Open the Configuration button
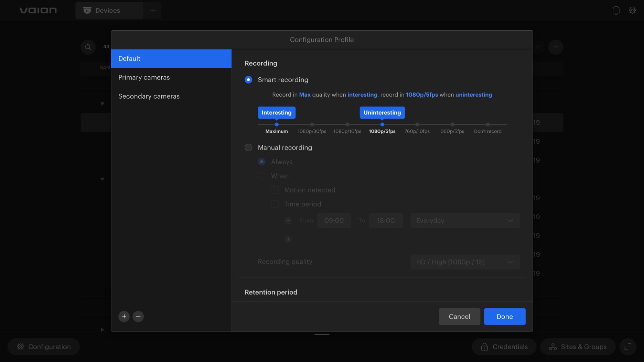The width and height of the screenshot is (644, 362). tap(44, 347)
